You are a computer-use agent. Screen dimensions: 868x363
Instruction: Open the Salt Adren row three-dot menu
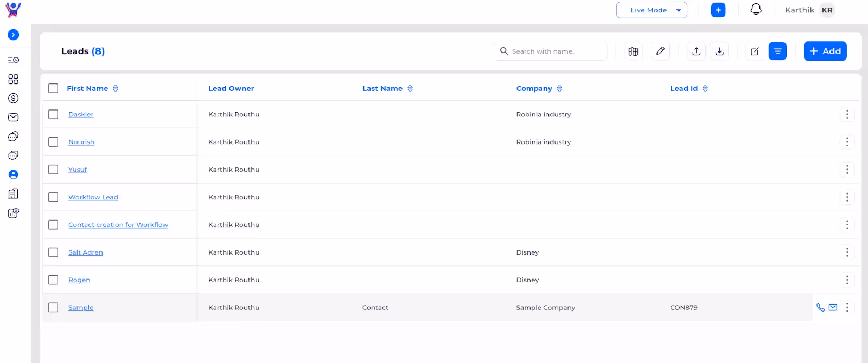(847, 252)
